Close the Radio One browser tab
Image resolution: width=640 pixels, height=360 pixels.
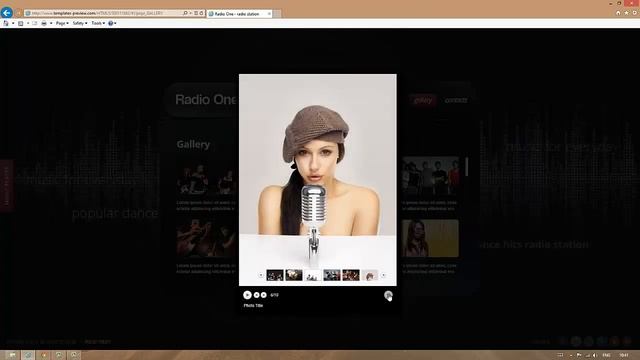269,13
